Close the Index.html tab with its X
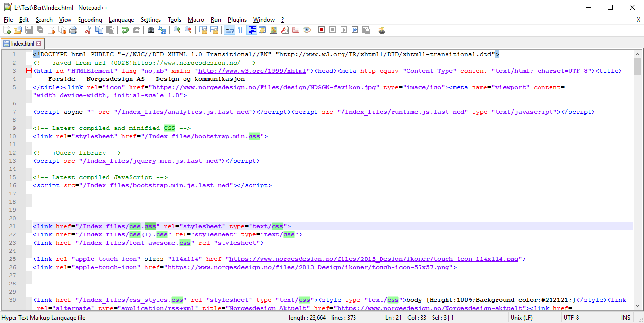644x323 pixels. 39,43
